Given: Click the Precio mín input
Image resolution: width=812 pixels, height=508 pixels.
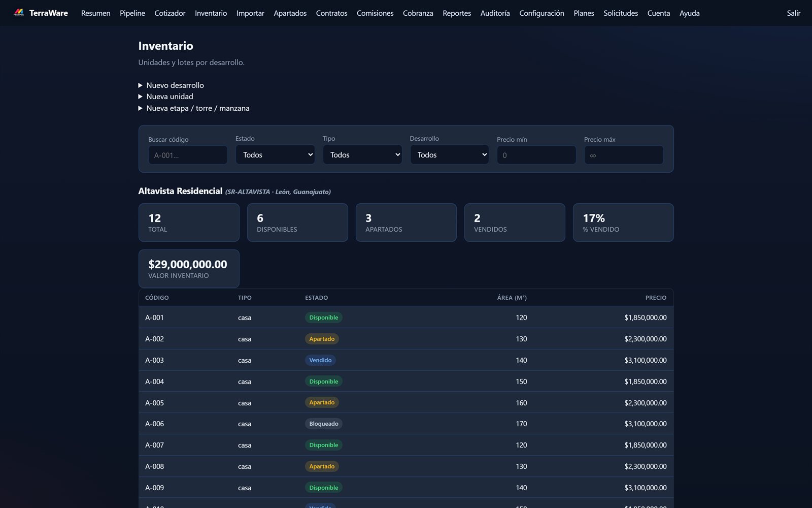Looking at the screenshot, I should [536, 155].
